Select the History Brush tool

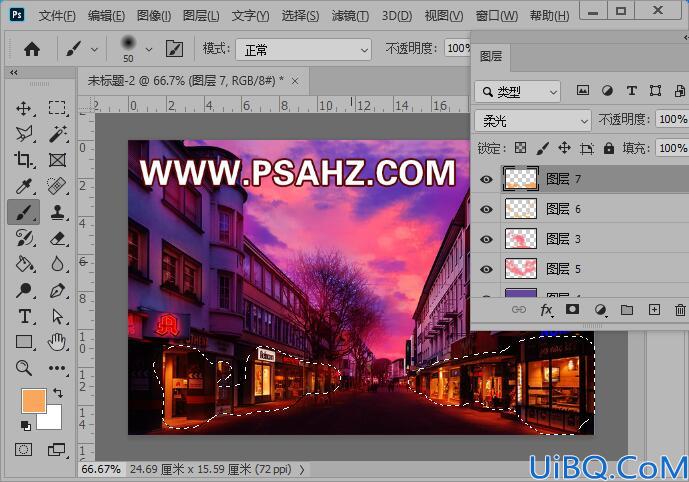pos(24,238)
